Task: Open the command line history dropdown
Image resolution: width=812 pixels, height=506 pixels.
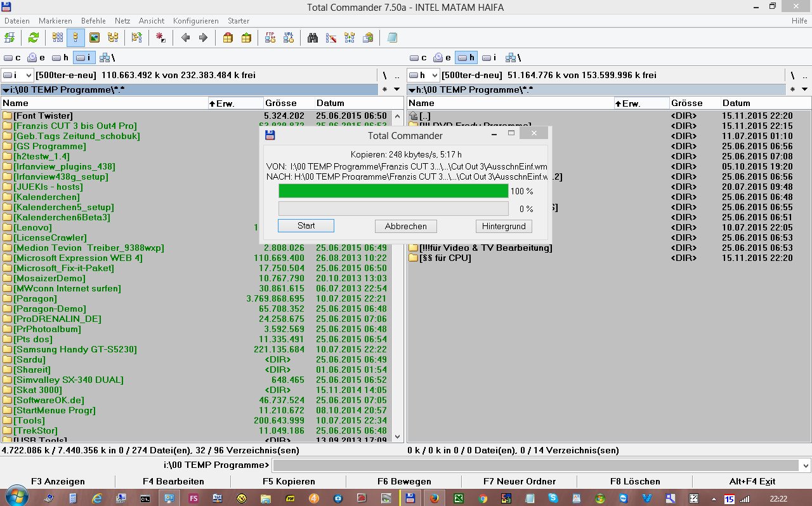Action: 805,465
